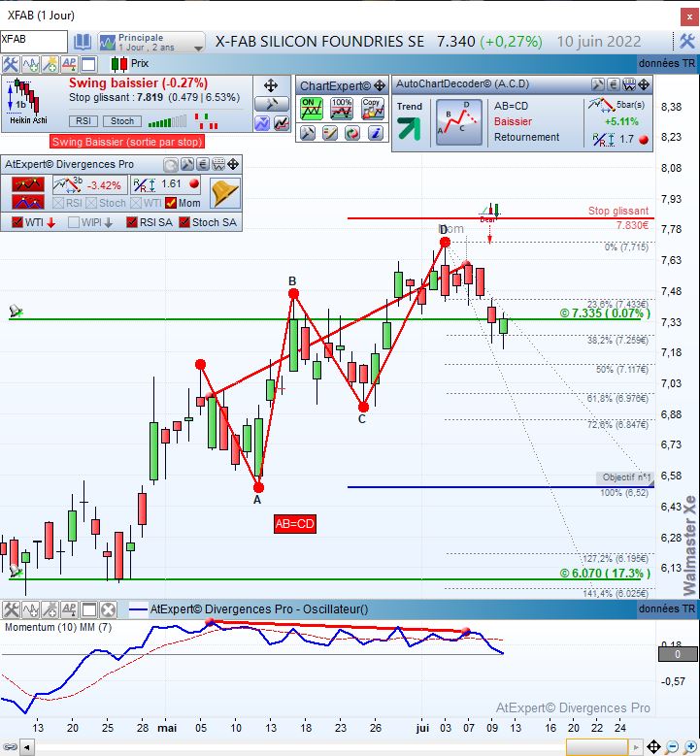Click the link chain icon at bottom left
The image size is (700, 756).
point(10,747)
